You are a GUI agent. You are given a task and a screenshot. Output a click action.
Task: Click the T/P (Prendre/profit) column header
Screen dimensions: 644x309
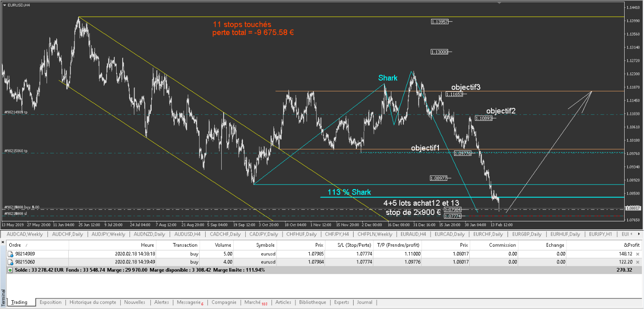pos(398,245)
